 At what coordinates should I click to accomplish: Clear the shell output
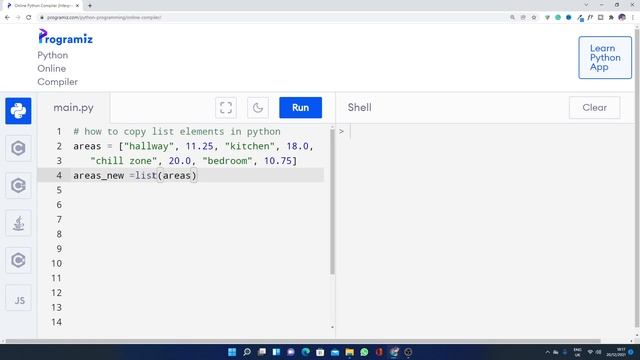(594, 108)
